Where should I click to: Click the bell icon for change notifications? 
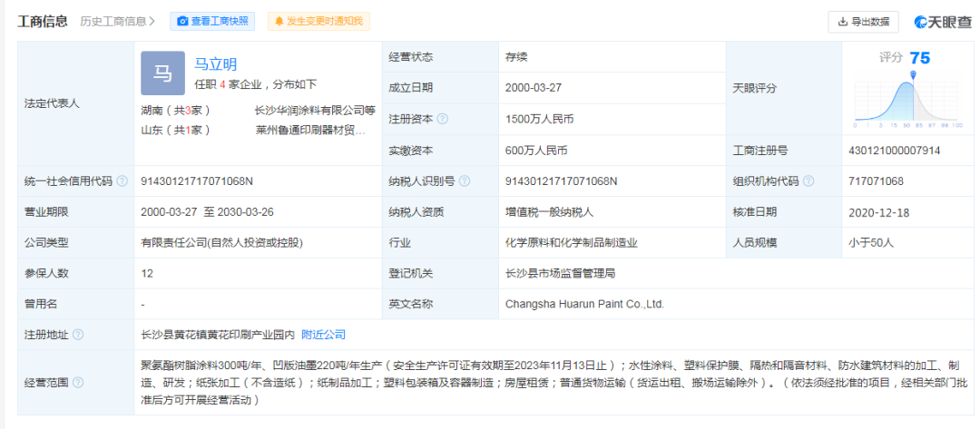click(x=279, y=21)
